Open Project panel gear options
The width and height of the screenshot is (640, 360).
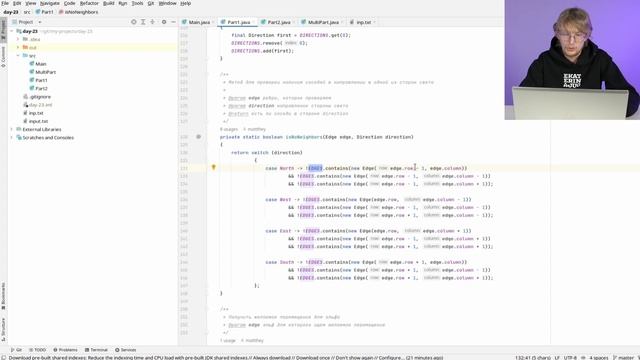click(164, 22)
